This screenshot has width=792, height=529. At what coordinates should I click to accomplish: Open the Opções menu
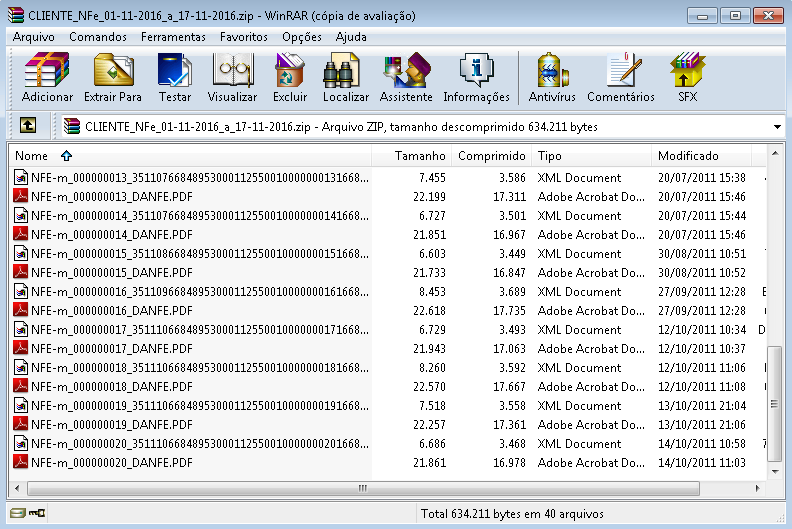tap(302, 37)
